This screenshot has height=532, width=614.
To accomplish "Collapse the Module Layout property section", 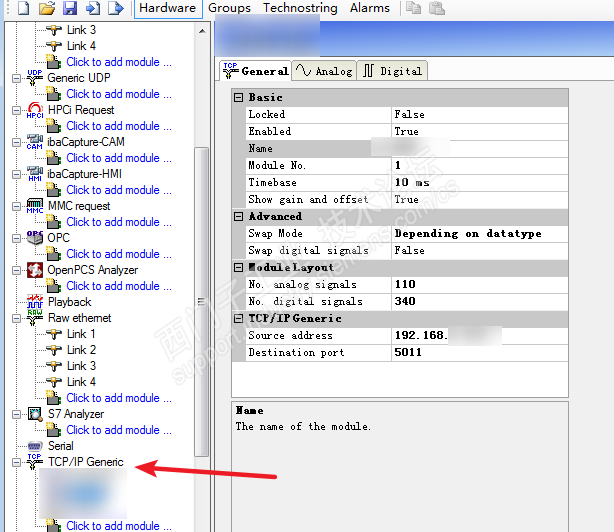I will pyautogui.click(x=238, y=268).
